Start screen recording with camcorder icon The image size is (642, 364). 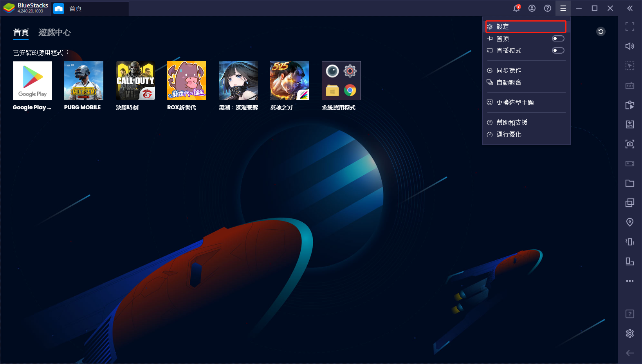pyautogui.click(x=630, y=164)
